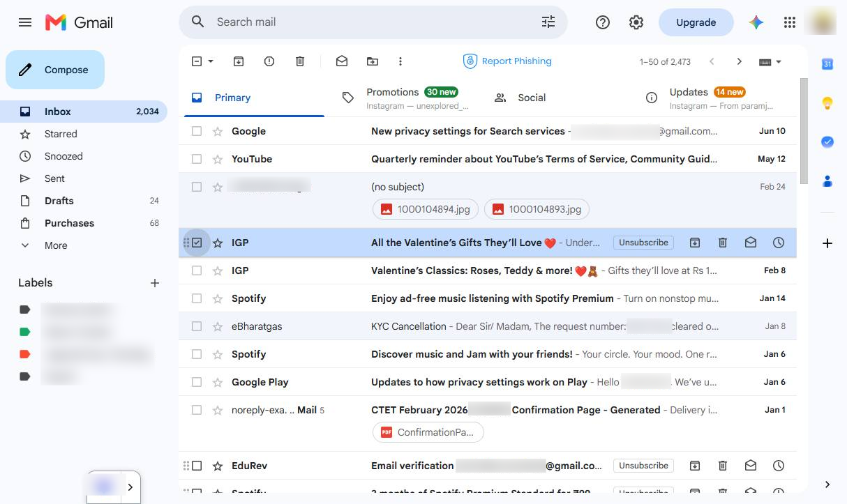Delete the selected IGP Valentine's Gifts email
Image resolution: width=847 pixels, height=504 pixels.
point(723,243)
